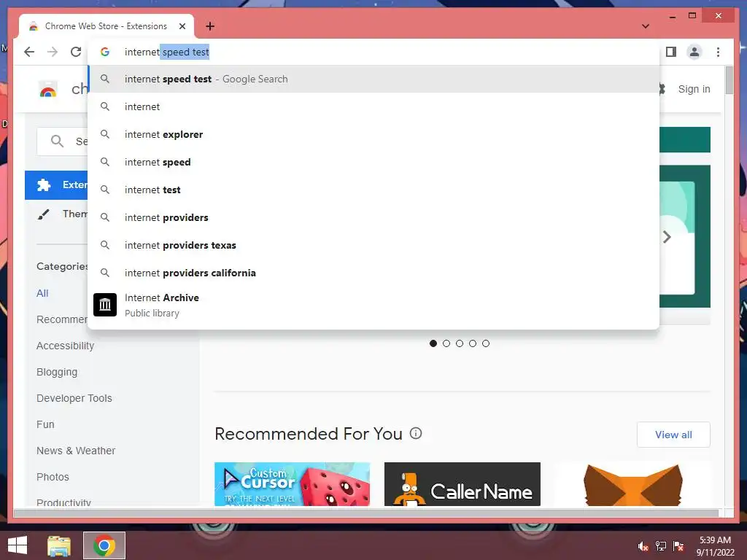Screen dimensions: 747x560
Task: Select the Accessibility category
Action: tap(65, 346)
